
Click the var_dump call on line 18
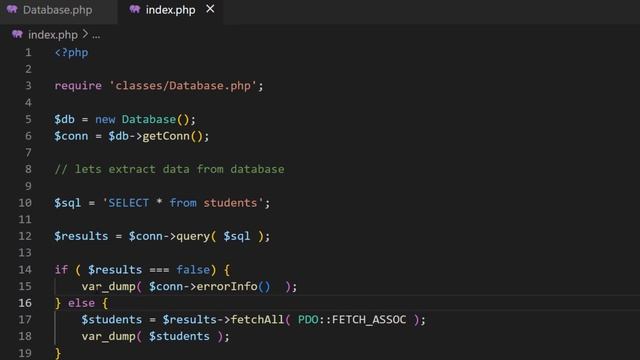pos(109,336)
